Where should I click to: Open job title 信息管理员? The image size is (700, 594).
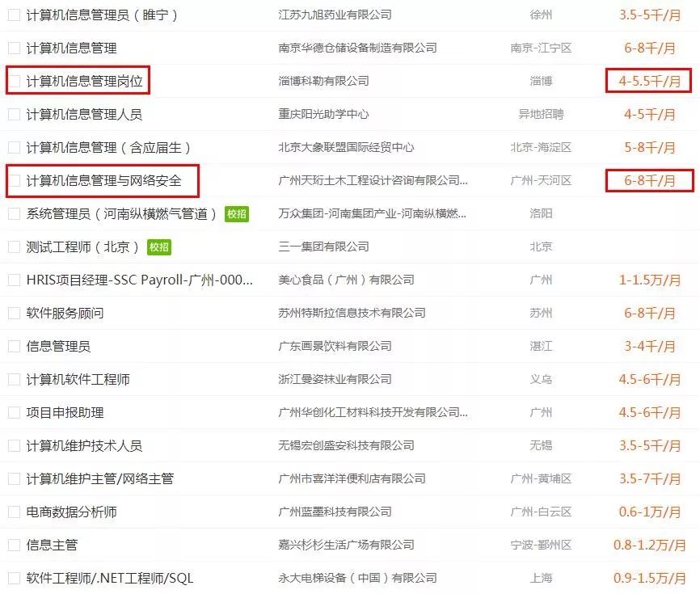tap(58, 346)
